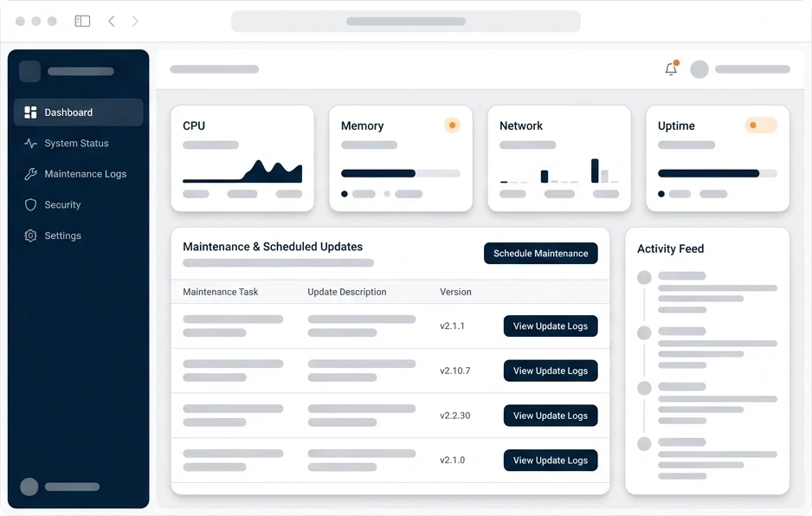Click the Memory card orange status indicator
812x516 pixels.
click(x=452, y=126)
